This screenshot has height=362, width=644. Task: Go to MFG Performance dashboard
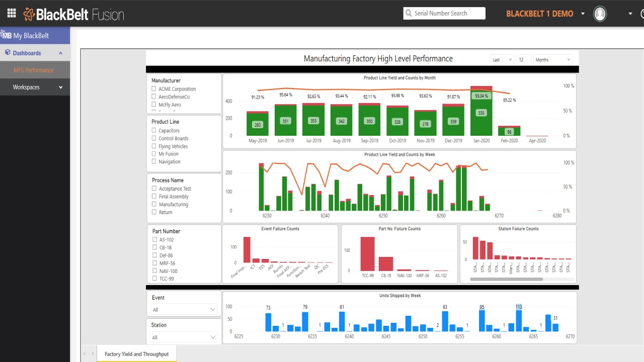35,70
